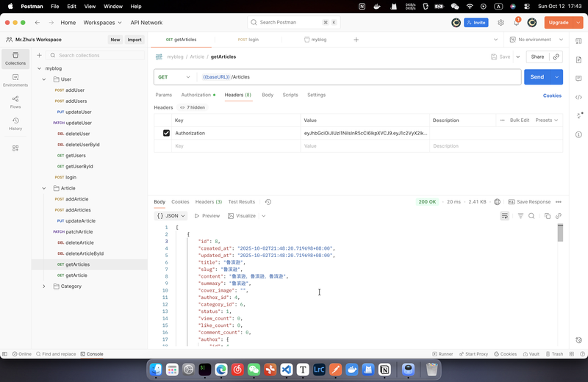The height and width of the screenshot is (382, 588).
Task: Open Postman settings gear icon
Action: (x=501, y=23)
